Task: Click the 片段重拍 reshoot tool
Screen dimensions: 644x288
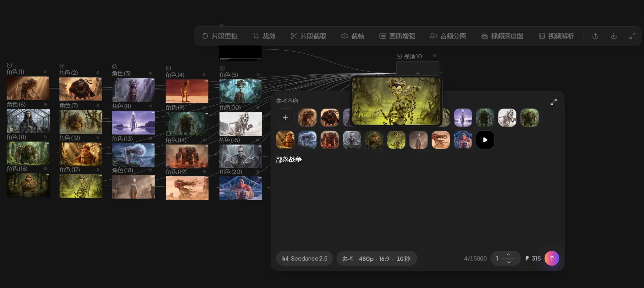Action: pyautogui.click(x=220, y=36)
